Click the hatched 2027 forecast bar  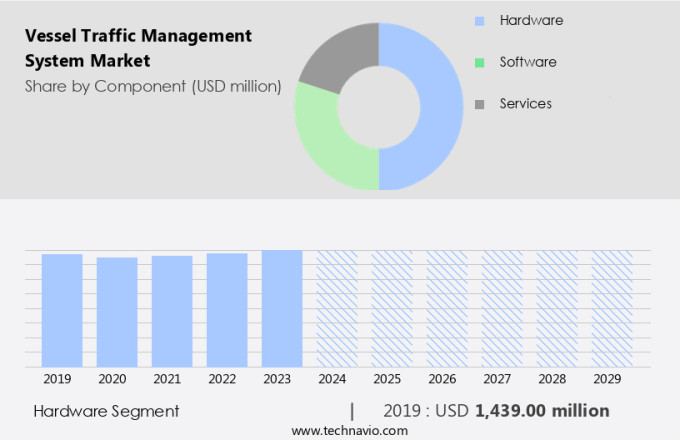(502, 309)
